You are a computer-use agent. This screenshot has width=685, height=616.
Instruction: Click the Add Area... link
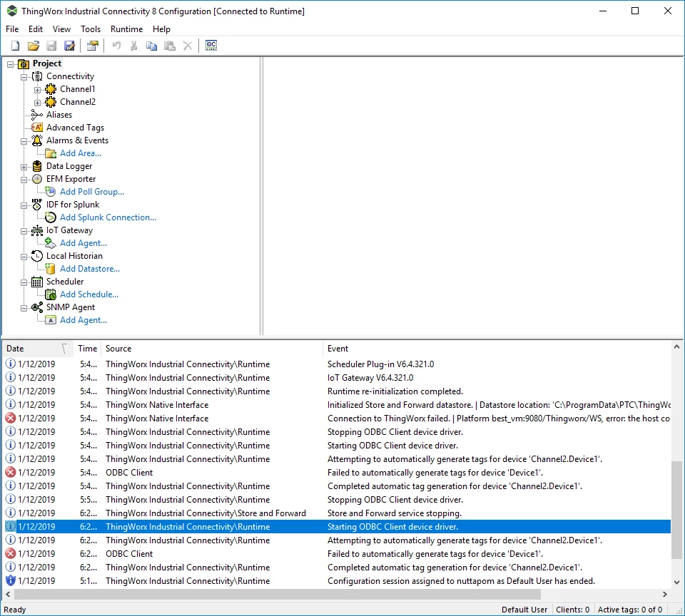tap(81, 153)
